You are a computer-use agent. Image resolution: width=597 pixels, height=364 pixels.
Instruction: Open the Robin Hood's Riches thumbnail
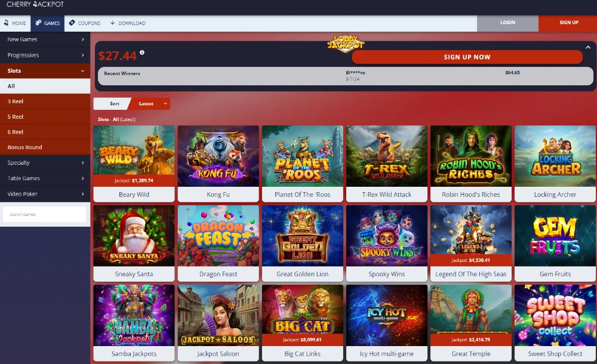pyautogui.click(x=471, y=156)
